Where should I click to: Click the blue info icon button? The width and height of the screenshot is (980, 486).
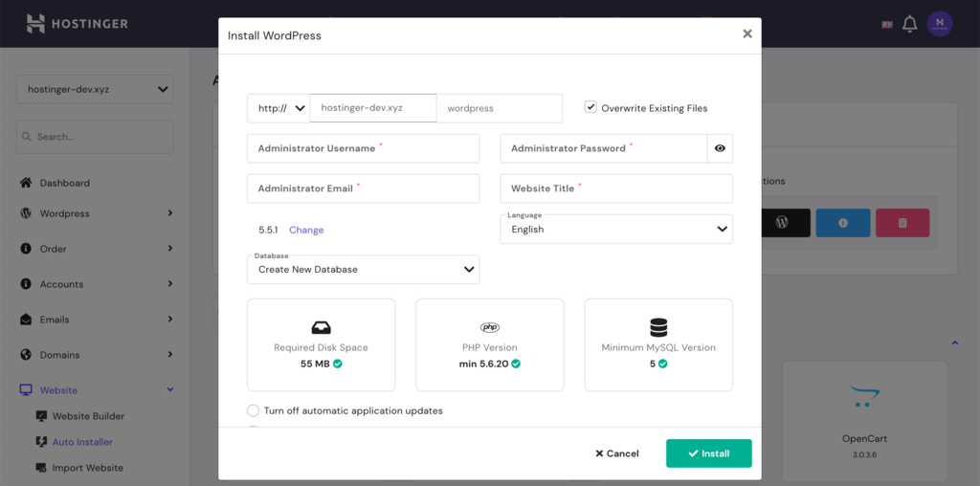[843, 223]
